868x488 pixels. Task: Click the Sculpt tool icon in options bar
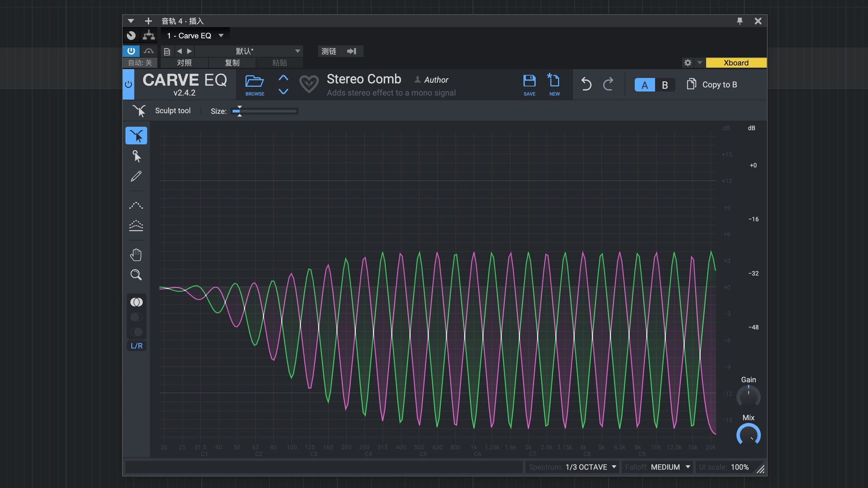click(x=139, y=111)
